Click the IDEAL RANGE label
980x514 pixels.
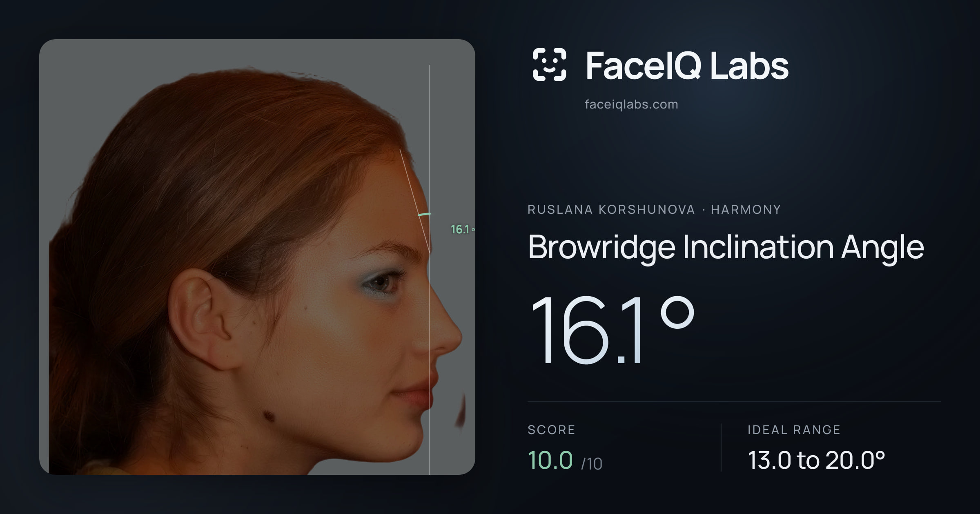click(794, 430)
